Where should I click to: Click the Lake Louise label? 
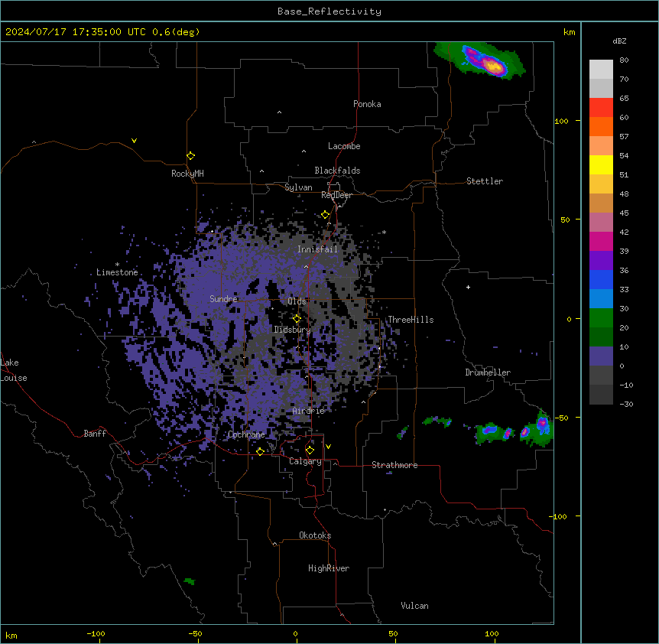[14, 370]
